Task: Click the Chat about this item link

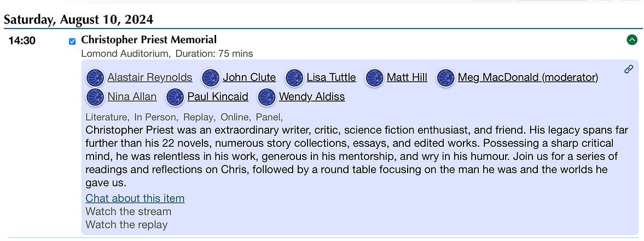Action: [135, 198]
